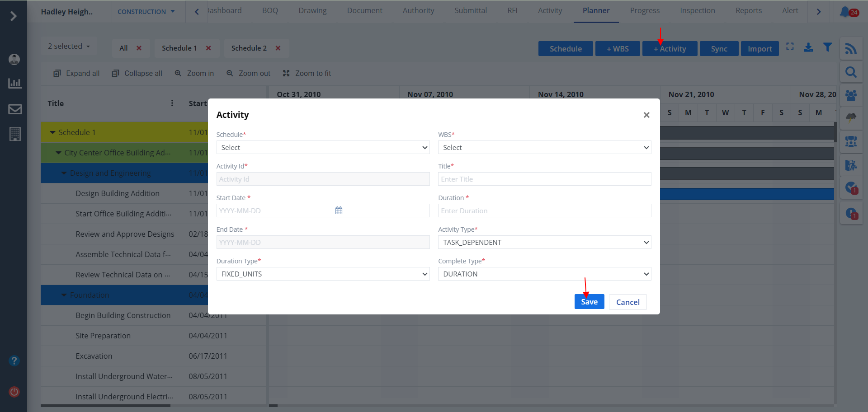Click the calendar icon in Start Date
868x412 pixels.
[339, 211]
